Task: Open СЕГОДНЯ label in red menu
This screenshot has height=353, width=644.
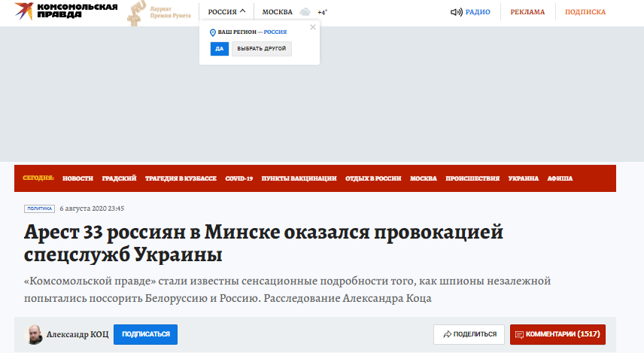Action: tap(38, 178)
